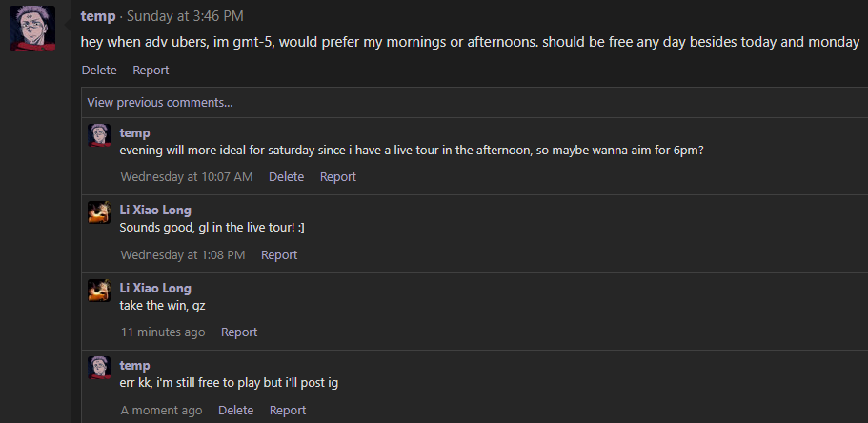Click the Wednesday at 1:08 PM timestamp
868x423 pixels.
183,254
